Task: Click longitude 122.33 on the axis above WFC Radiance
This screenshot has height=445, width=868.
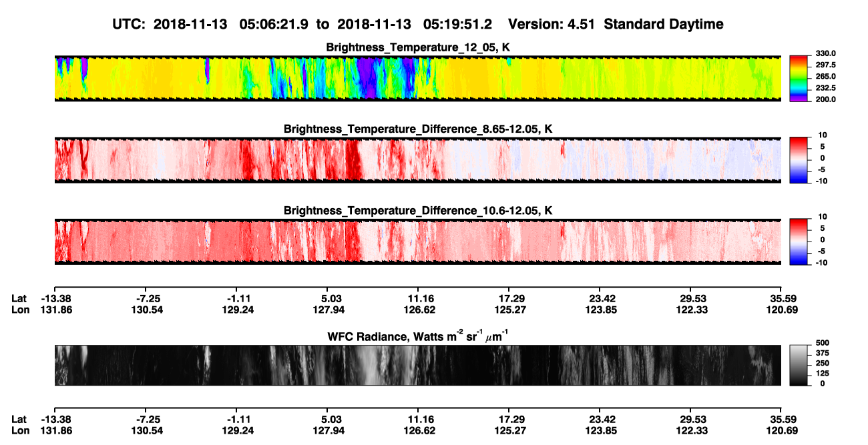Action: 690,310
